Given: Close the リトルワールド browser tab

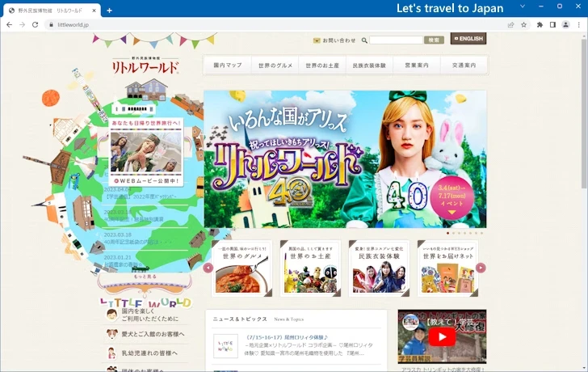Looking at the screenshot, I should (x=94, y=11).
